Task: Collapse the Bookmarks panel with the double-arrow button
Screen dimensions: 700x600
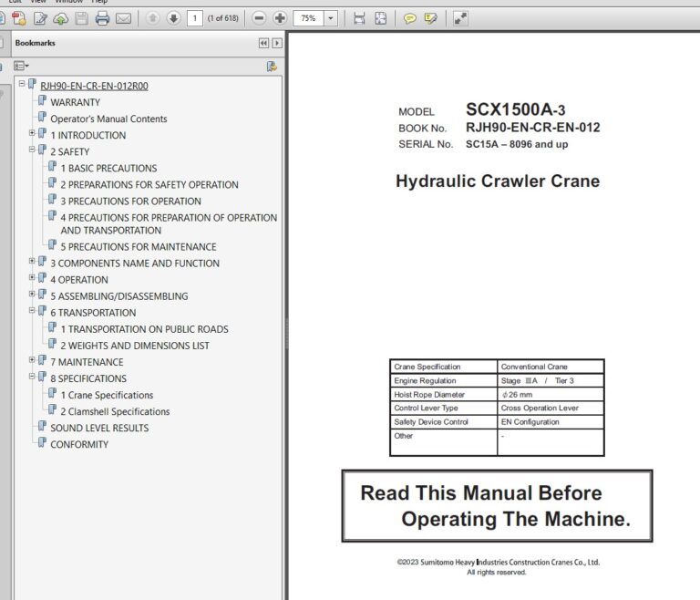Action: coord(263,43)
